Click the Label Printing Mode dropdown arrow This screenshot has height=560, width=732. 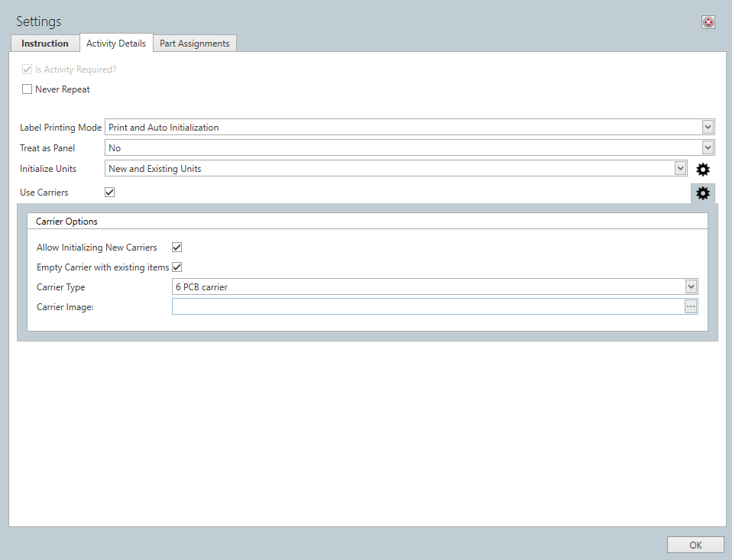coord(708,127)
